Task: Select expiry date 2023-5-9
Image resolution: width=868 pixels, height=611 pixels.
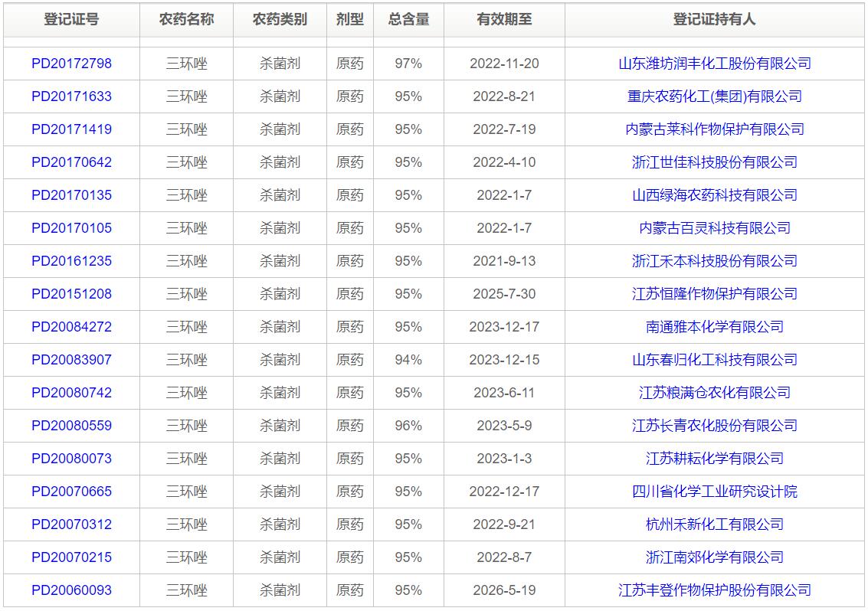Action: [504, 426]
